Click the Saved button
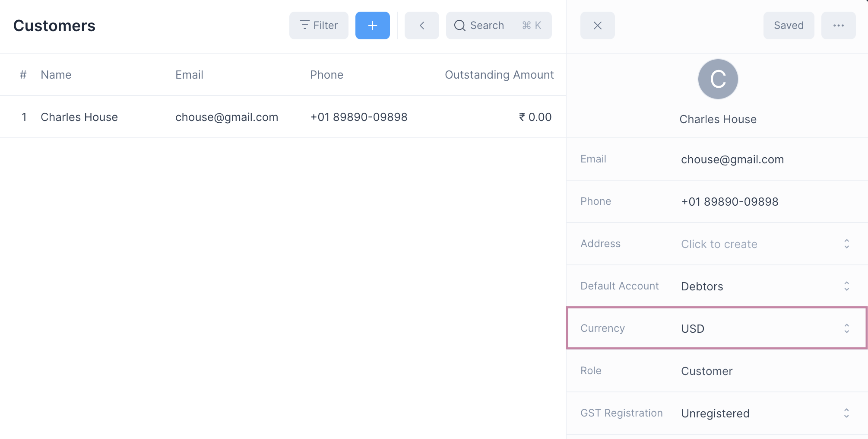This screenshot has width=868, height=439. [x=788, y=25]
